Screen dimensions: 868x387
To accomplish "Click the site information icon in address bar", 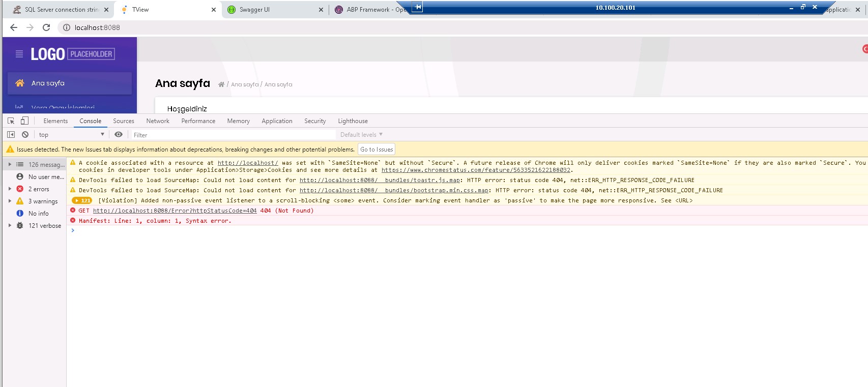I will point(67,27).
